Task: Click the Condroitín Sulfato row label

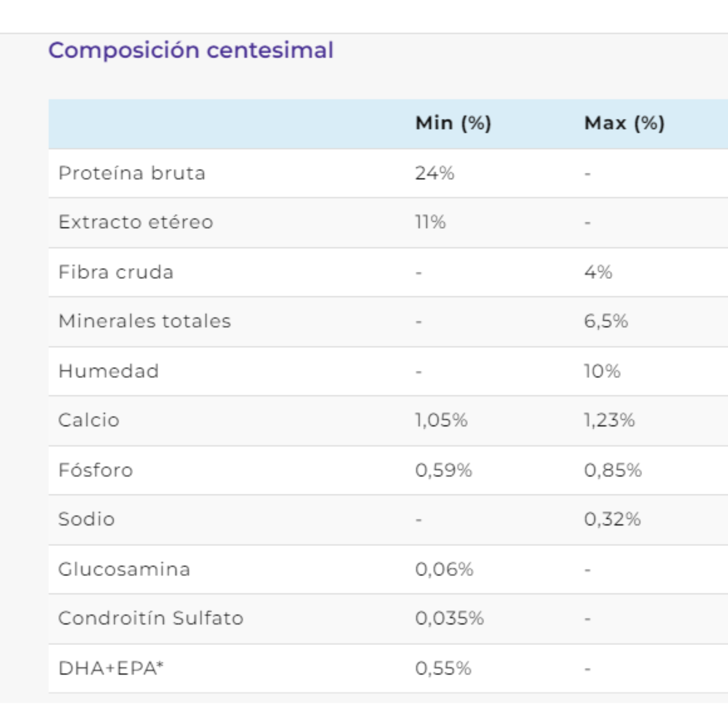Action: pos(150,618)
